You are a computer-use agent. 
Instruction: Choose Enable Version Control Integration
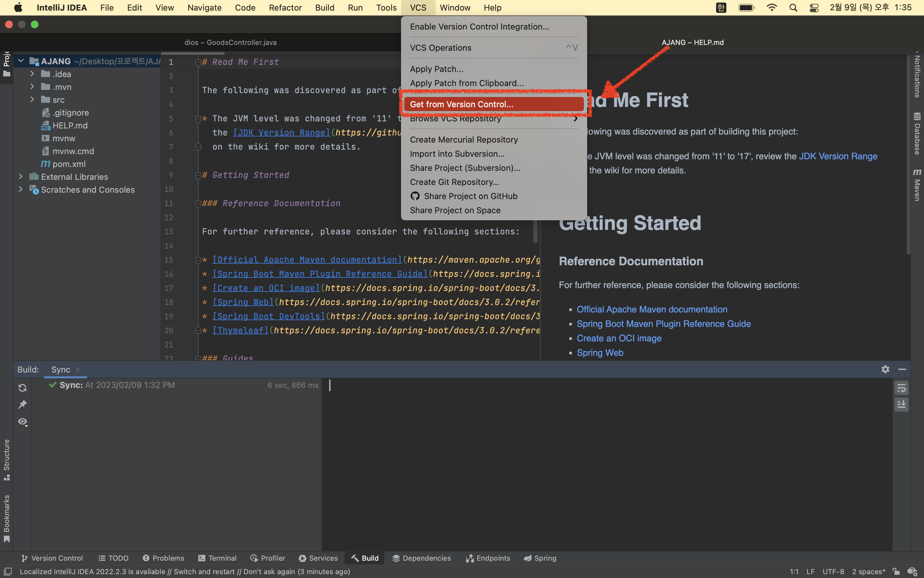coord(494,26)
